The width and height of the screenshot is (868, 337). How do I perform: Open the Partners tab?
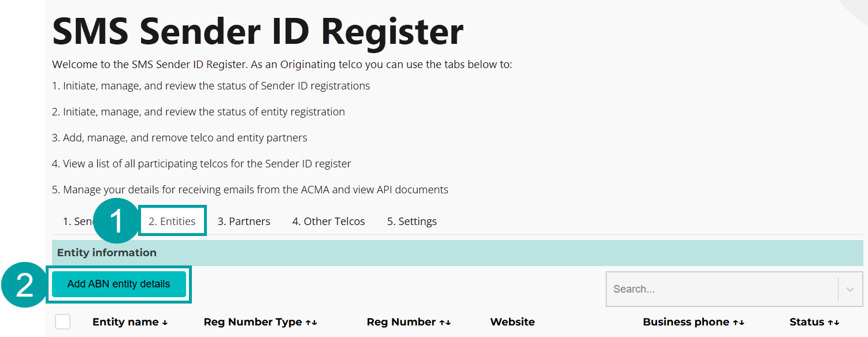tap(244, 221)
